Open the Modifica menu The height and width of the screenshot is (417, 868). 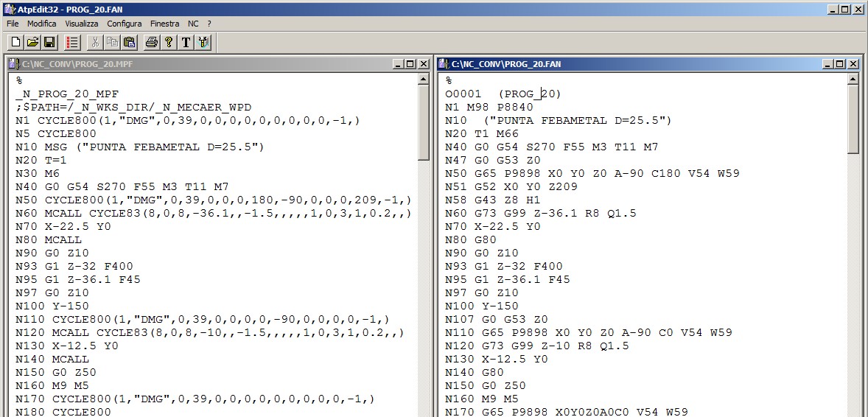(x=41, y=24)
